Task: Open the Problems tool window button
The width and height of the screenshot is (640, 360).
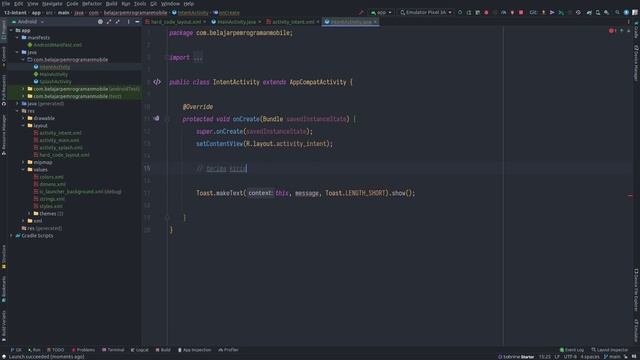Action: (83, 350)
